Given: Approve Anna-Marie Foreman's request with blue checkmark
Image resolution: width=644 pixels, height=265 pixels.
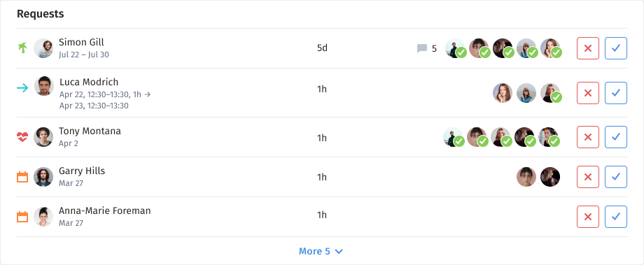Looking at the screenshot, I should [x=616, y=217].
